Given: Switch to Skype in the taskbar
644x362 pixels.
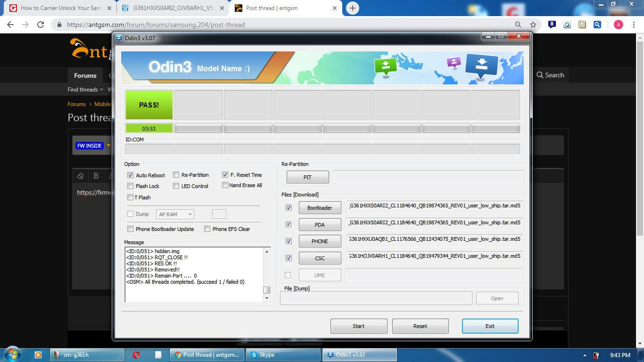Looking at the screenshot, I should point(283,354).
